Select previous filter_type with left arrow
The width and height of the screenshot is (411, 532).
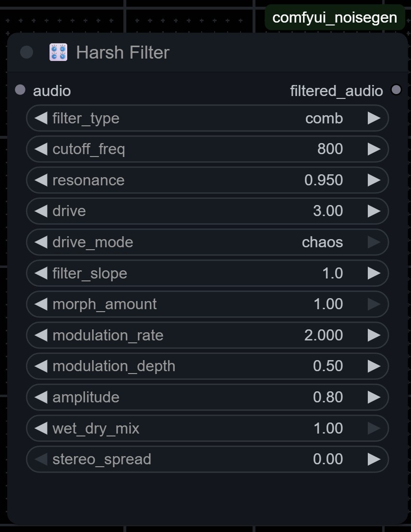click(41, 118)
